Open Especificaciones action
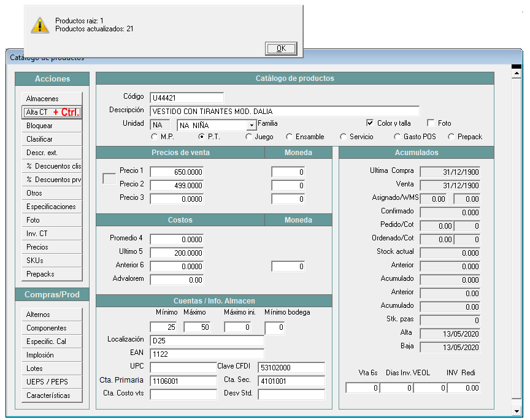Image resolution: width=530 pixels, height=420 pixels. [x=52, y=207]
